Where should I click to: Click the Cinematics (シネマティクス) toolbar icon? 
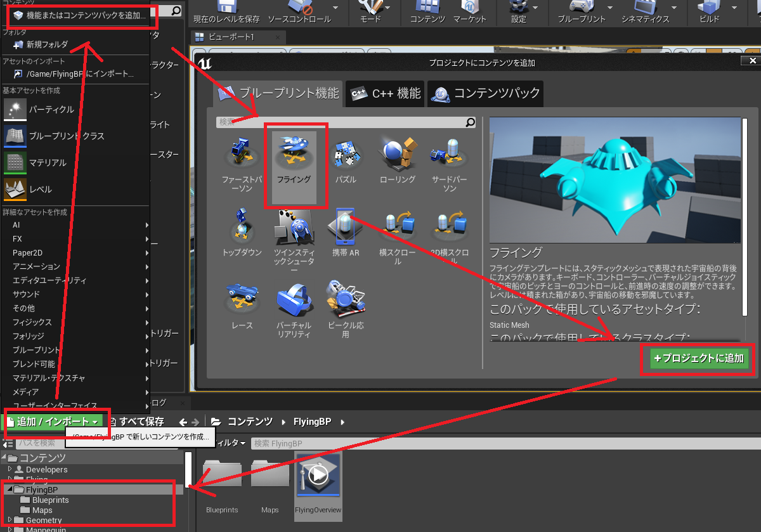click(645, 6)
